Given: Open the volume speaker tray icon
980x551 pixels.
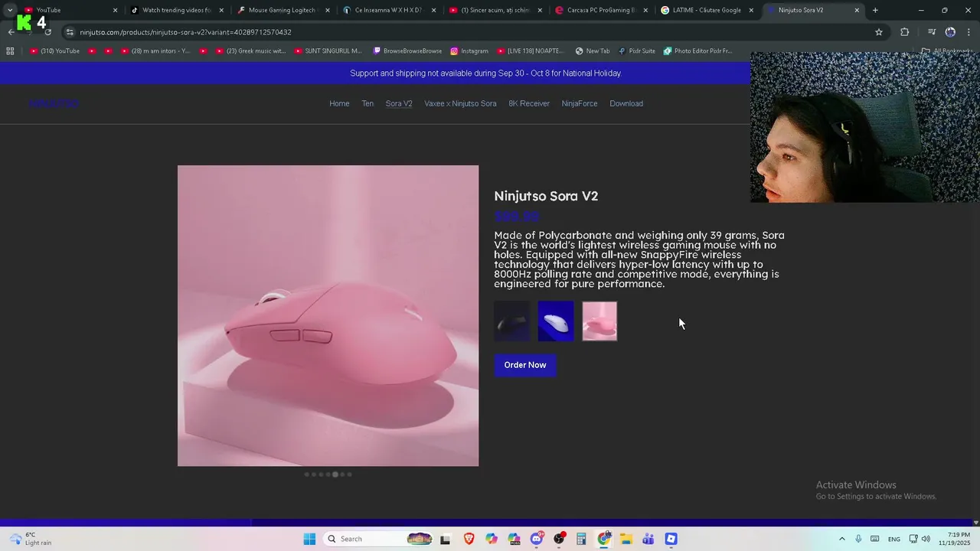Looking at the screenshot, I should tap(926, 539).
